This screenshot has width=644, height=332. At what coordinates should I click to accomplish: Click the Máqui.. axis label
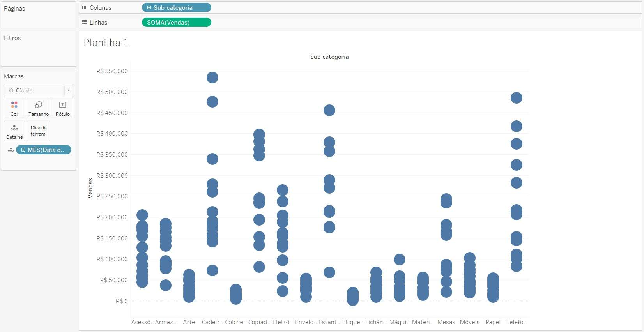[x=400, y=322]
